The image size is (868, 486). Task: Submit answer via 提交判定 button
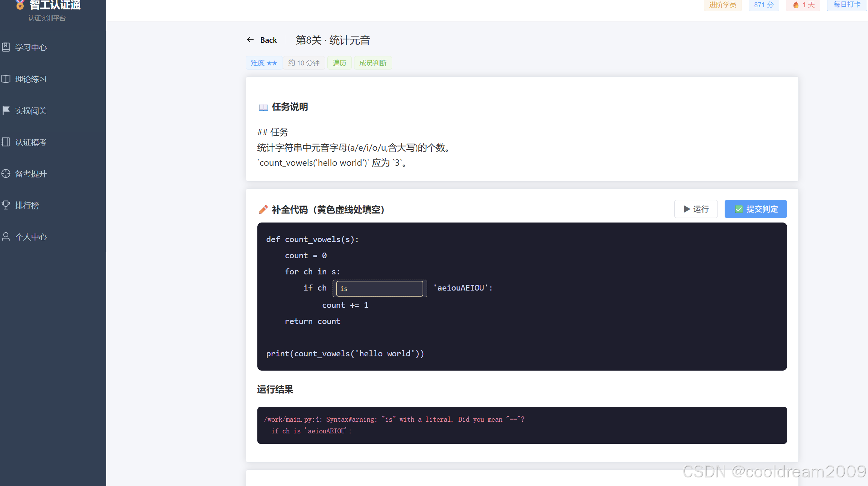(x=756, y=209)
